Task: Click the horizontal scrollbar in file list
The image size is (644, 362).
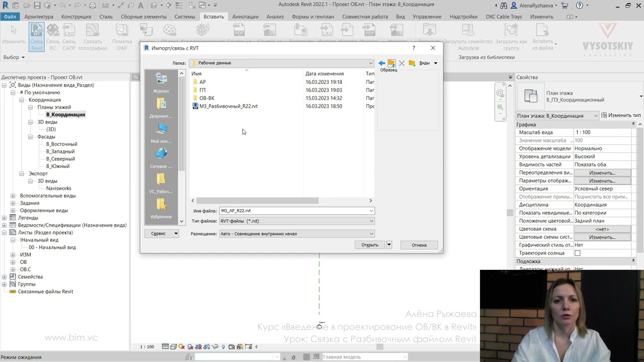Action: (x=257, y=201)
